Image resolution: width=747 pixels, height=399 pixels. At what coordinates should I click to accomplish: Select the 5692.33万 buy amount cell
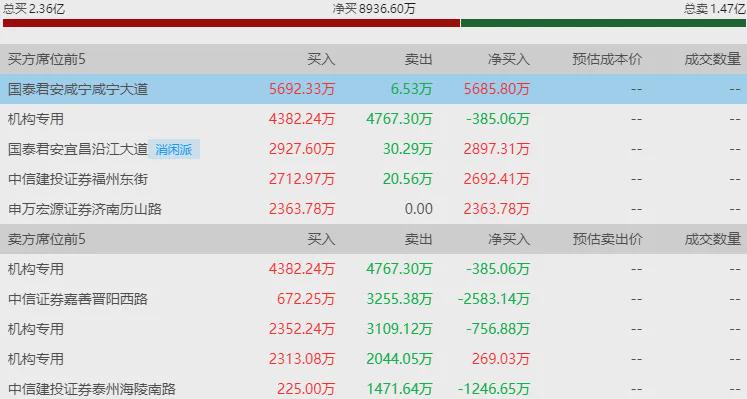(302, 89)
